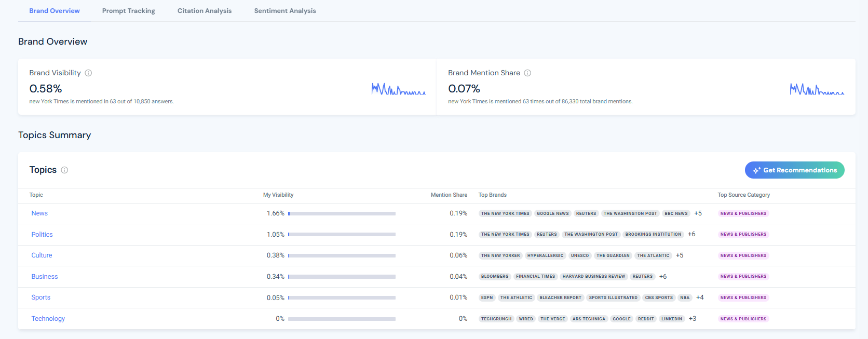Click The New Yorker brand tag

point(500,255)
